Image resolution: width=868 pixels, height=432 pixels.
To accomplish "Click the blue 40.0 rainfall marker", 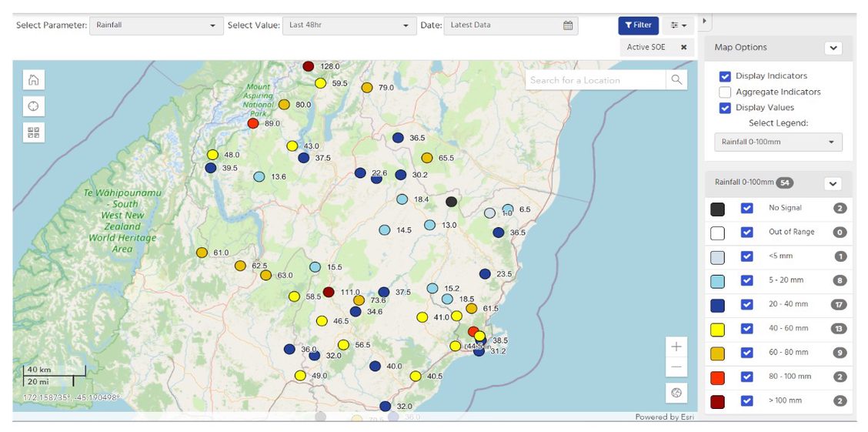I will click(375, 366).
